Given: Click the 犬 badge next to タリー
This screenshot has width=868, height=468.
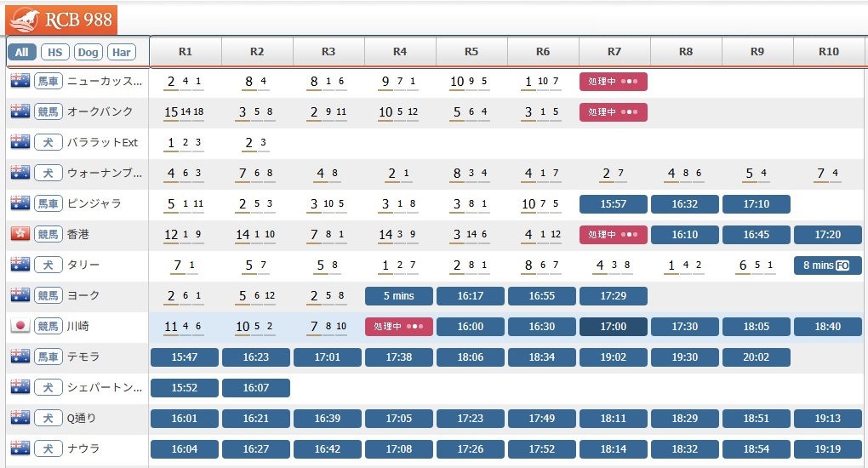Looking at the screenshot, I should click(x=48, y=265).
